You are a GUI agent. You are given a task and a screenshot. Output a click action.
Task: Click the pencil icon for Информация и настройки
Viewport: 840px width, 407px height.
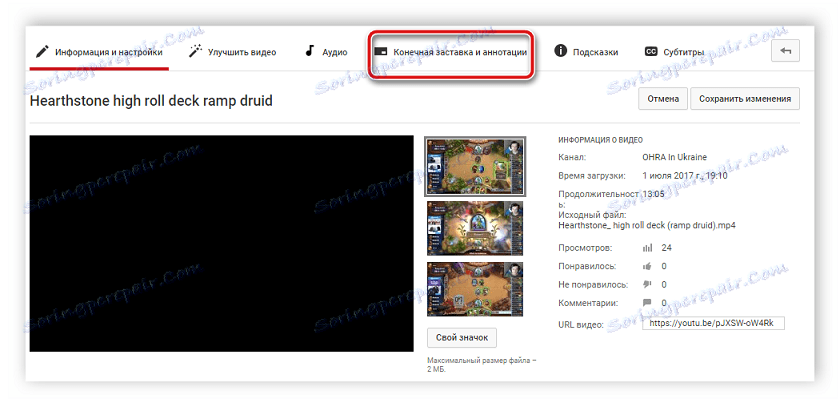[42, 52]
